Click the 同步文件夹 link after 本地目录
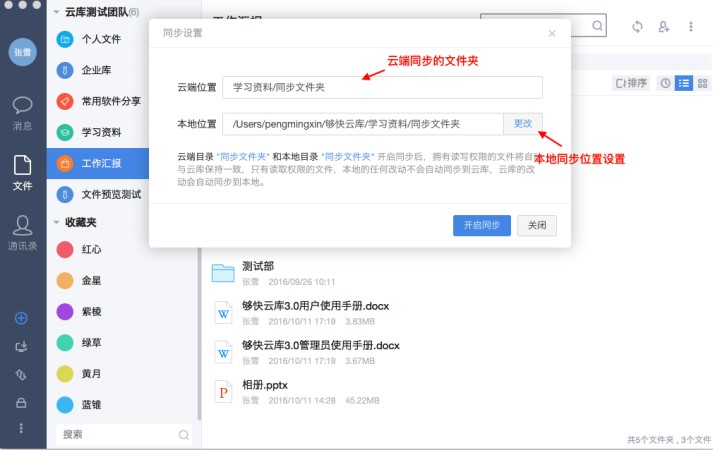The height and width of the screenshot is (450, 713). point(348,157)
